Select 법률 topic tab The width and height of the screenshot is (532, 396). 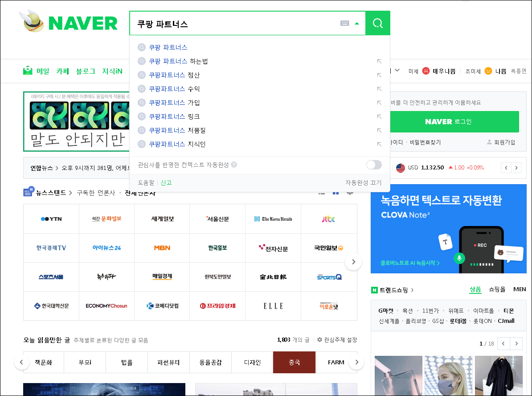pos(127,363)
